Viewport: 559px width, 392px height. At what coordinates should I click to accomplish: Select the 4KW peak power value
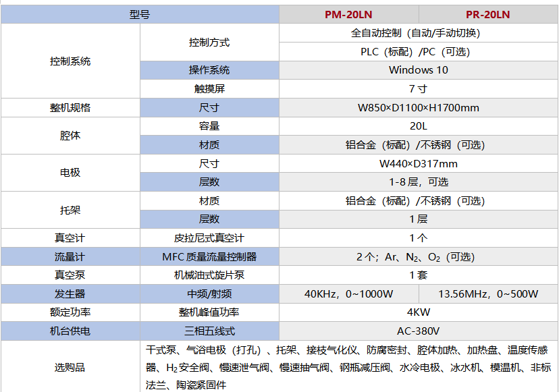(x=418, y=312)
